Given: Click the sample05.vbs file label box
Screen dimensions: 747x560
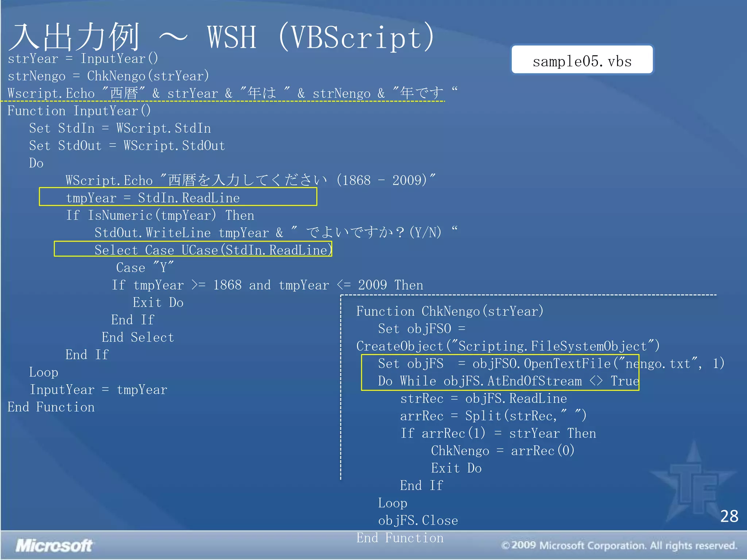Looking at the screenshot, I should (582, 59).
